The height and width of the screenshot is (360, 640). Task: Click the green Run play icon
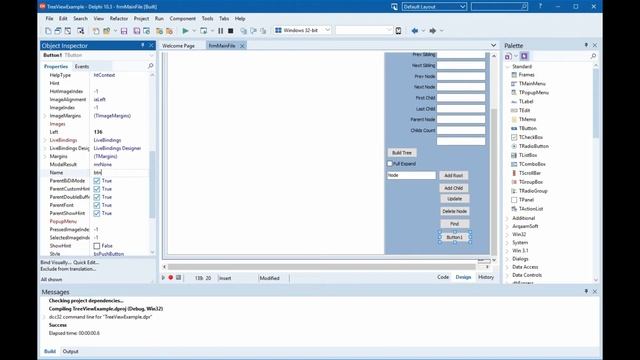click(x=185, y=31)
